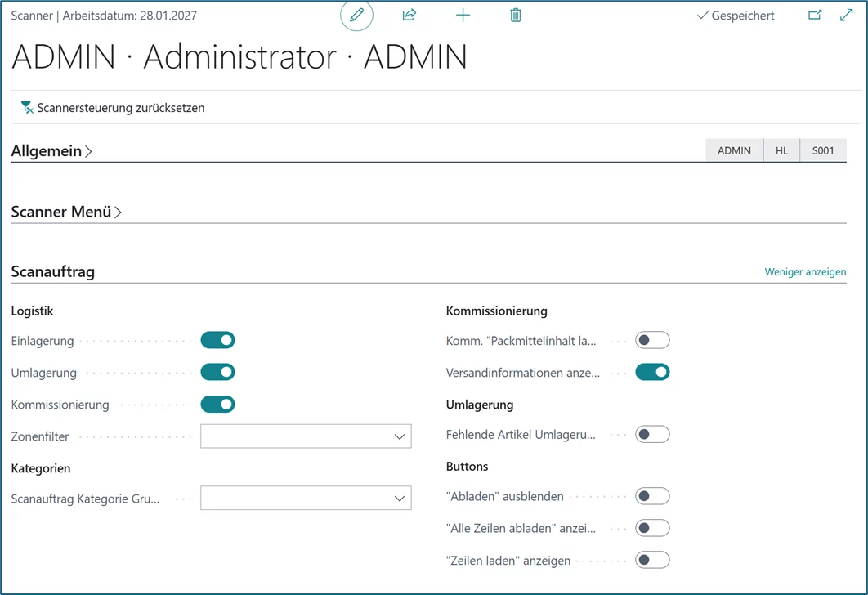Disable the Einlagerung toggle
Image resolution: width=868 pixels, height=595 pixels.
point(217,340)
